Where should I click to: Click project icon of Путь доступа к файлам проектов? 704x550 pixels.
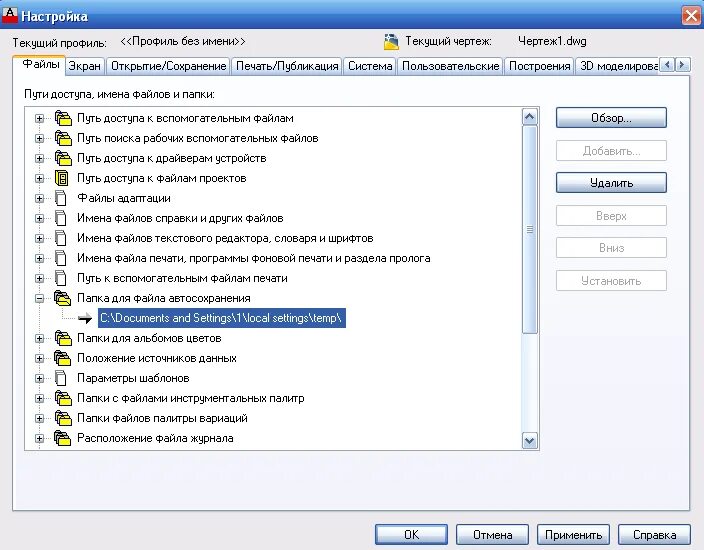[x=62, y=178]
